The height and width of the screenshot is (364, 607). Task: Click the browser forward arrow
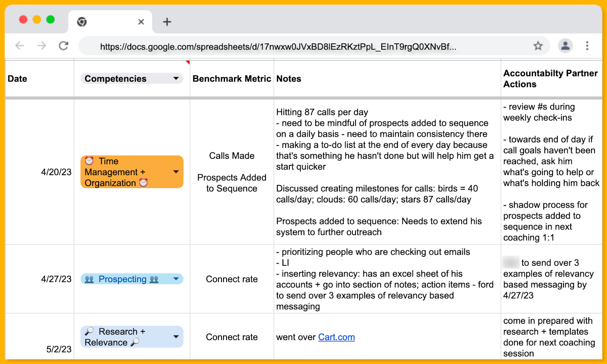tap(42, 46)
